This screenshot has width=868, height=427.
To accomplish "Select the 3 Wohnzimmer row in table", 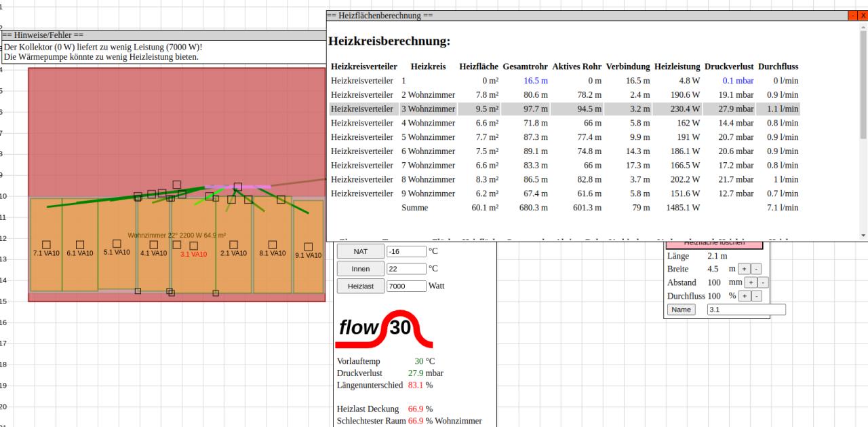I will tap(427, 109).
